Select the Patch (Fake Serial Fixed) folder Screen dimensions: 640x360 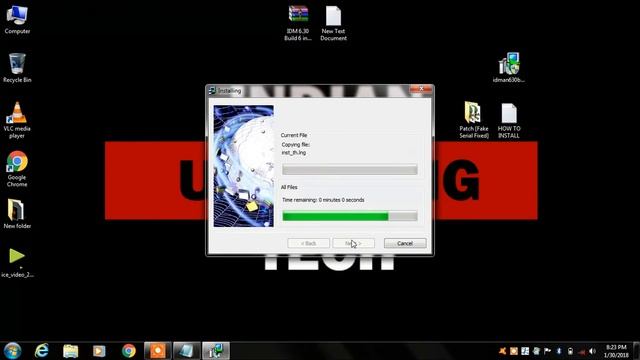[x=473, y=120]
